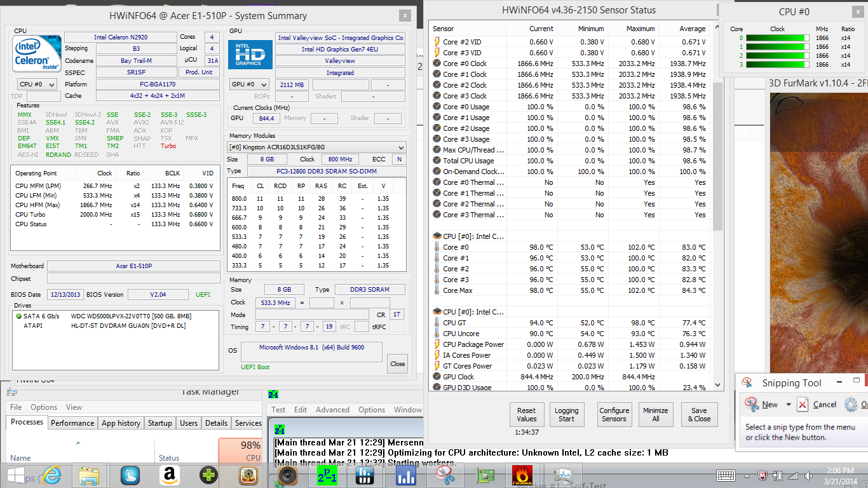Click the thermometer icon for CPU GT

pos(437,323)
